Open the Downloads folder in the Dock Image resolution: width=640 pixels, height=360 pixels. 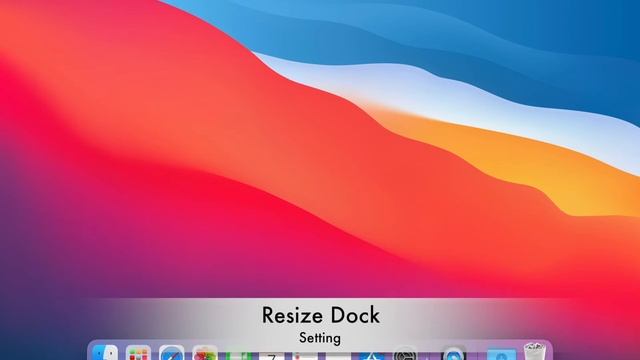coord(501,354)
